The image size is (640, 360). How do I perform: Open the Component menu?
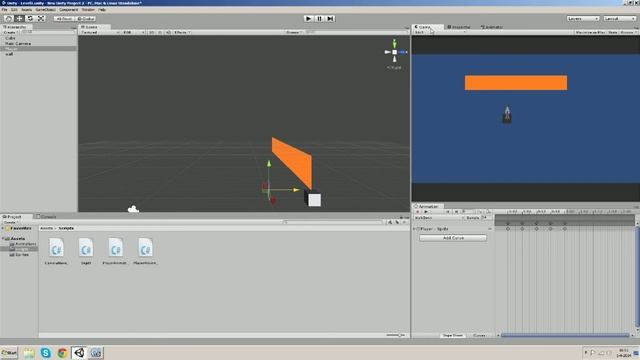(69, 9)
